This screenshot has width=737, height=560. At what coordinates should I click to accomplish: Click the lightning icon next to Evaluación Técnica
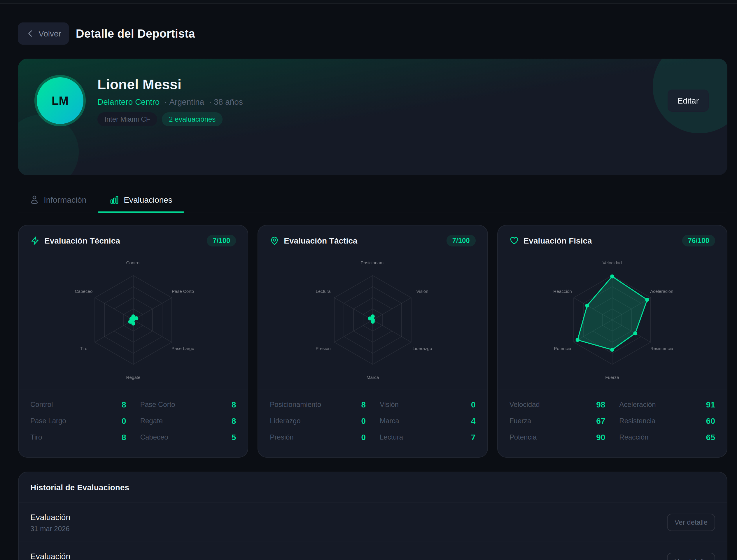point(35,241)
